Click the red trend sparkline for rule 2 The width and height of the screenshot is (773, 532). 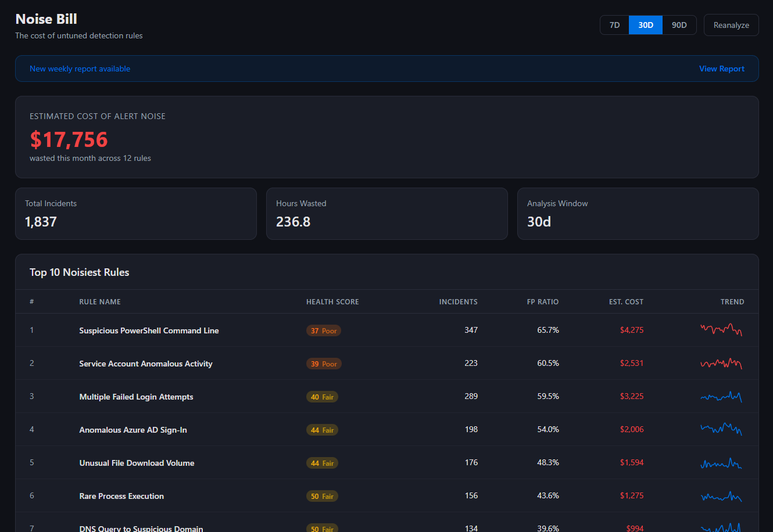(x=721, y=363)
